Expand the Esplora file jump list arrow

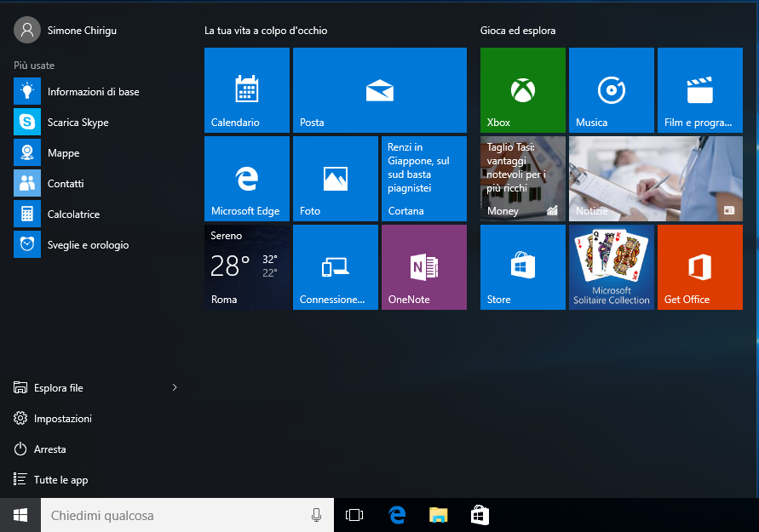pyautogui.click(x=175, y=387)
